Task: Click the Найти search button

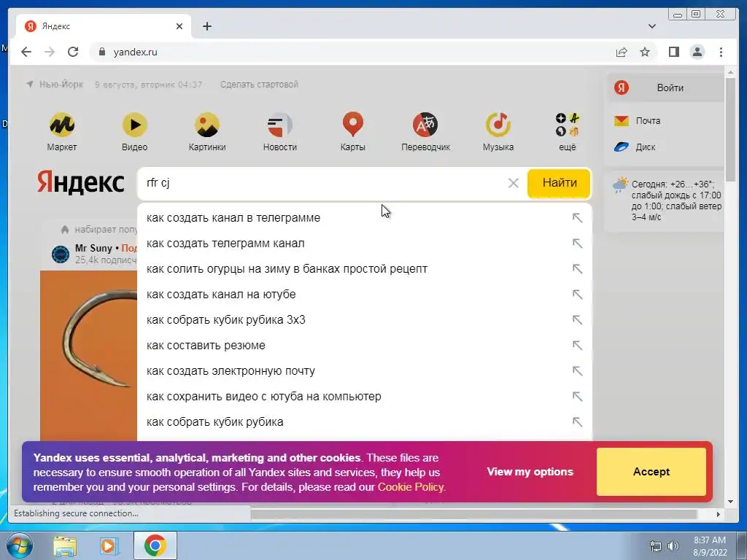Action: pyautogui.click(x=559, y=183)
